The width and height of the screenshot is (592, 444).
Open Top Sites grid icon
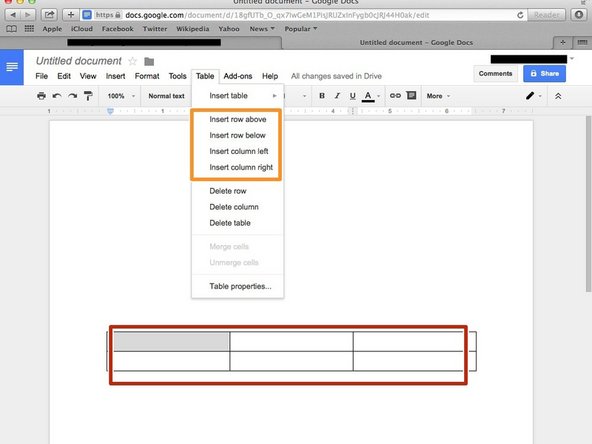click(29, 29)
